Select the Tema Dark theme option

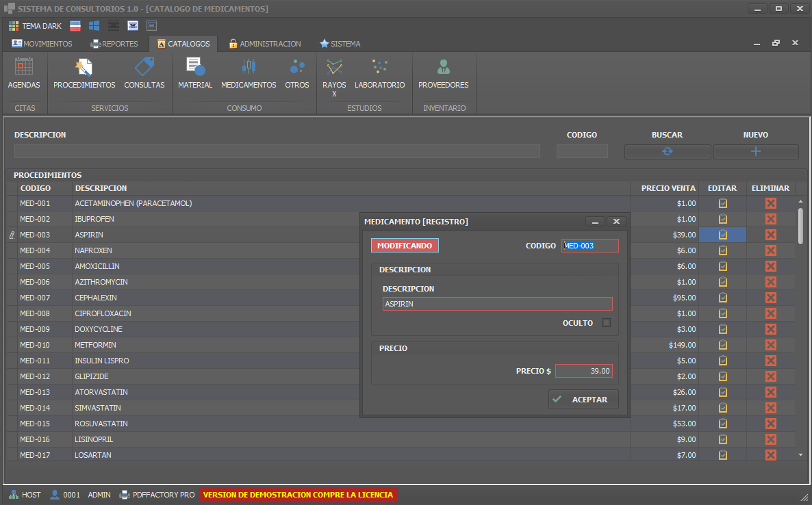35,26
